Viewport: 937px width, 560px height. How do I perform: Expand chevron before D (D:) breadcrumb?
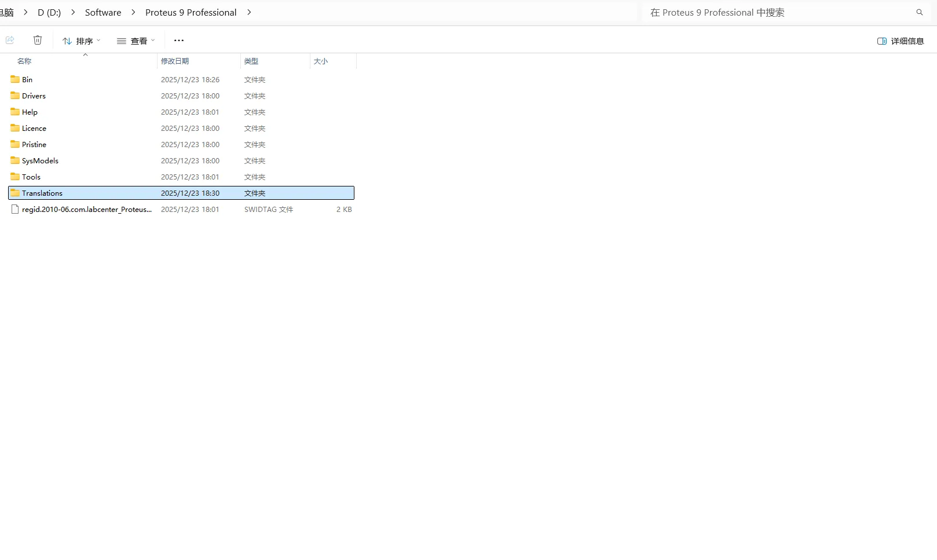pyautogui.click(x=25, y=12)
